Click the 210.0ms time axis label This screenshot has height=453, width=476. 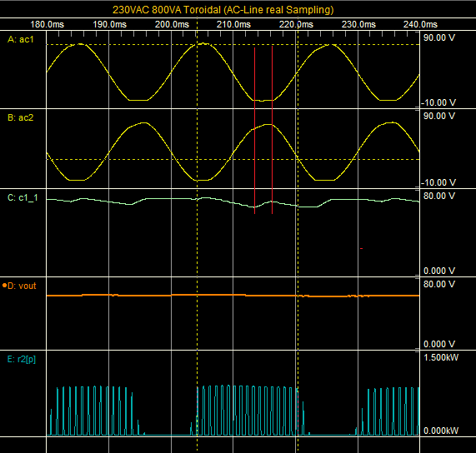pos(233,24)
